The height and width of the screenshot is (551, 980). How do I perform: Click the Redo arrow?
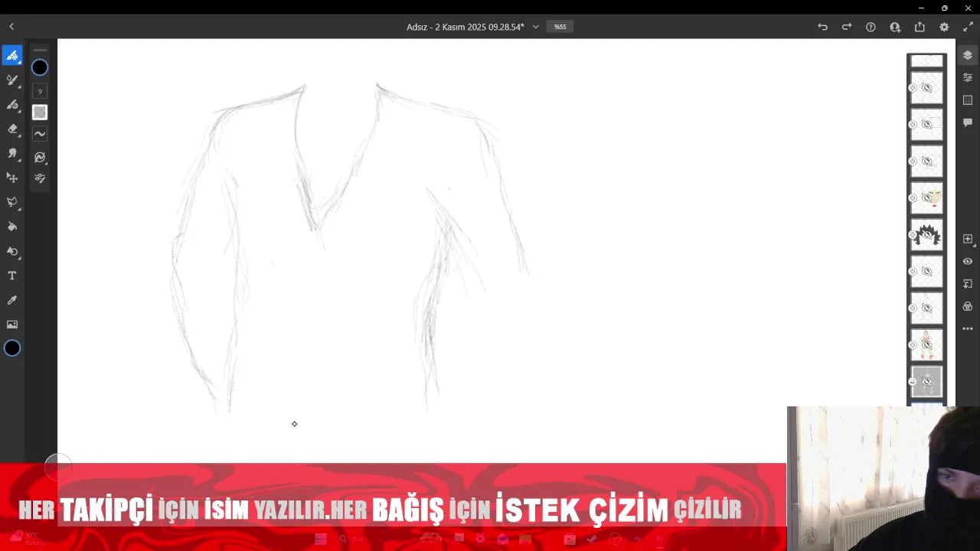tap(847, 27)
